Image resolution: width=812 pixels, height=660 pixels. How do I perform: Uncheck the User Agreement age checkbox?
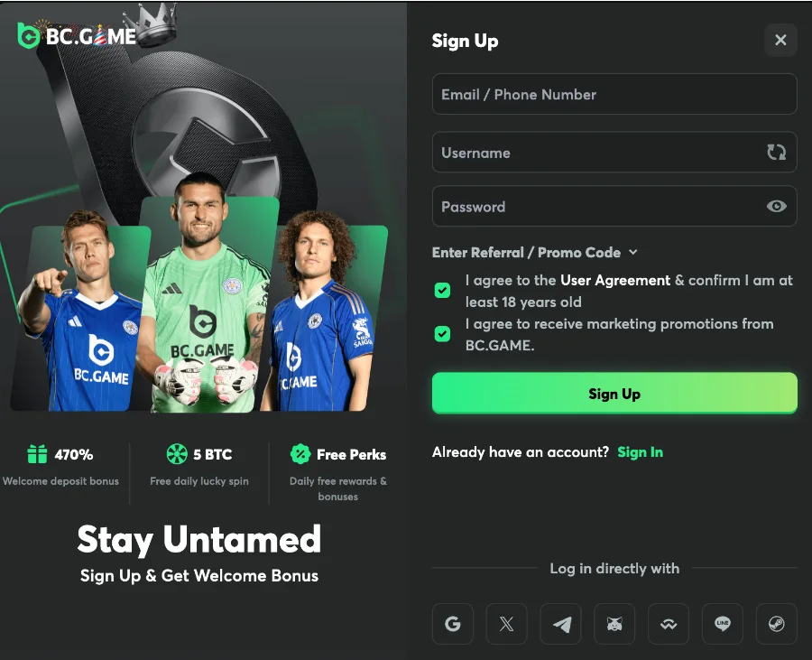442,290
